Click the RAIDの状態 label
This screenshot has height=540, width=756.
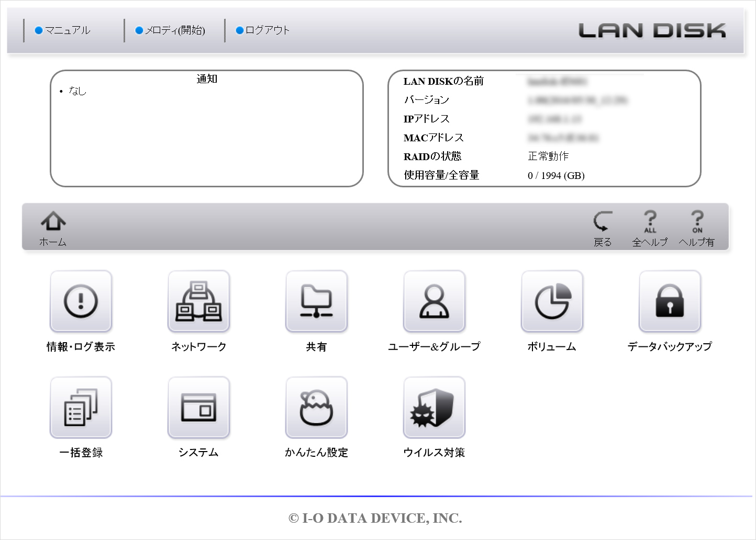[x=432, y=156]
